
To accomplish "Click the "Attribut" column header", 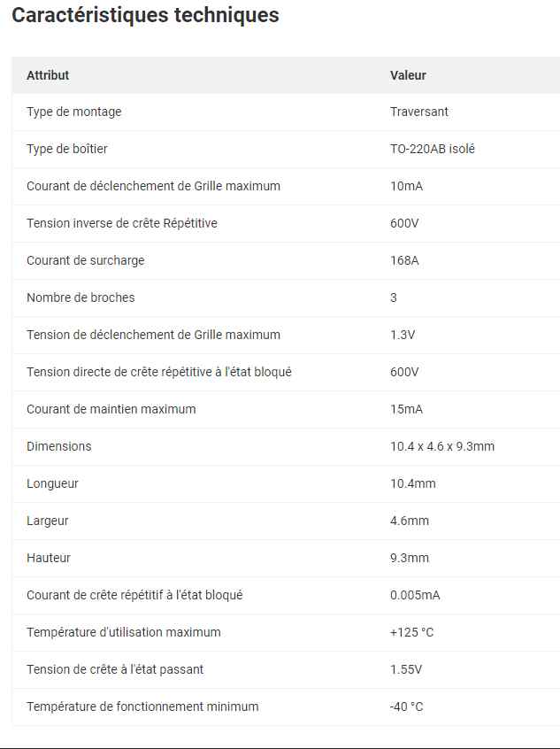I will point(48,75).
